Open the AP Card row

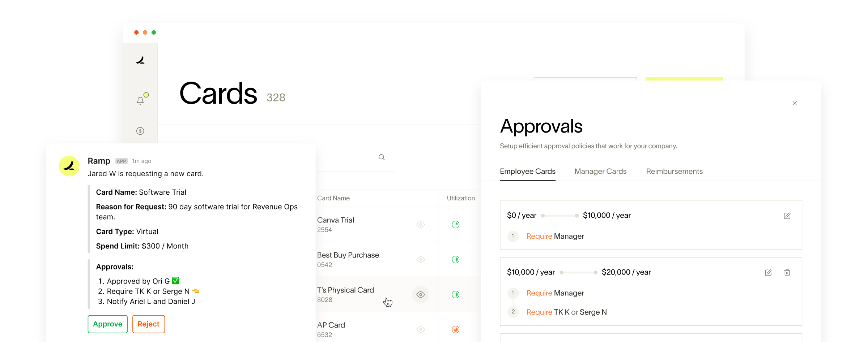398,327
